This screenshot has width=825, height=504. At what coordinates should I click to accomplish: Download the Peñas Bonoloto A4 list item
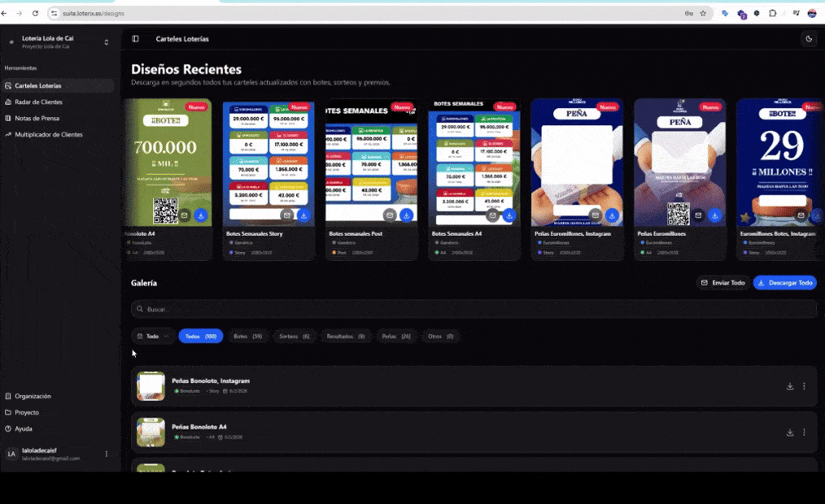(x=789, y=432)
